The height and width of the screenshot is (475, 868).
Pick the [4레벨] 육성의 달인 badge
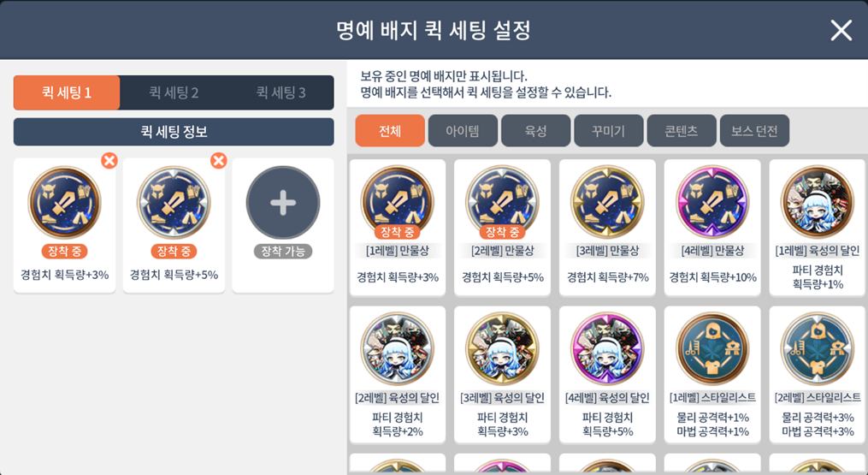[x=607, y=374]
